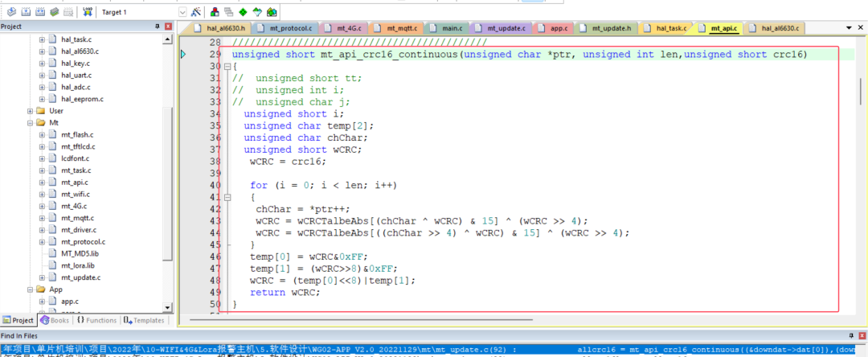Switch to the Books panel tab
The width and height of the screenshot is (868, 357).
[55, 321]
